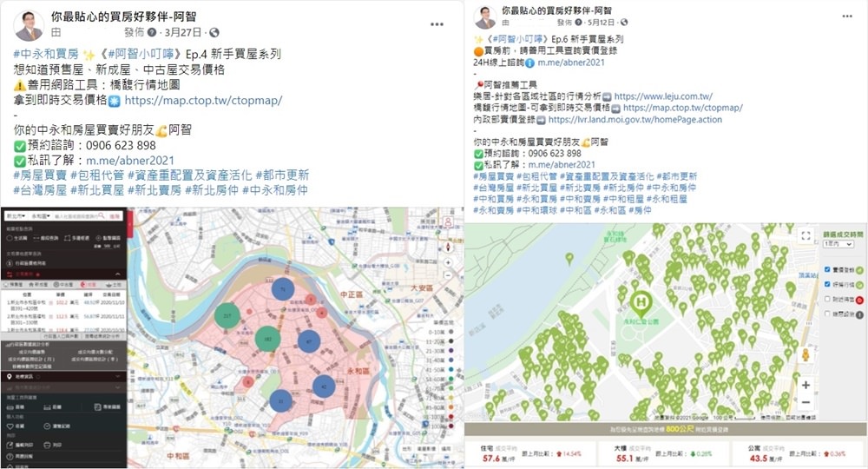Image resolution: width=868 pixels, height=469 pixels.
Task: Click the edit-and-print icon in the sidebar
Action: pyautogui.click(x=10, y=445)
